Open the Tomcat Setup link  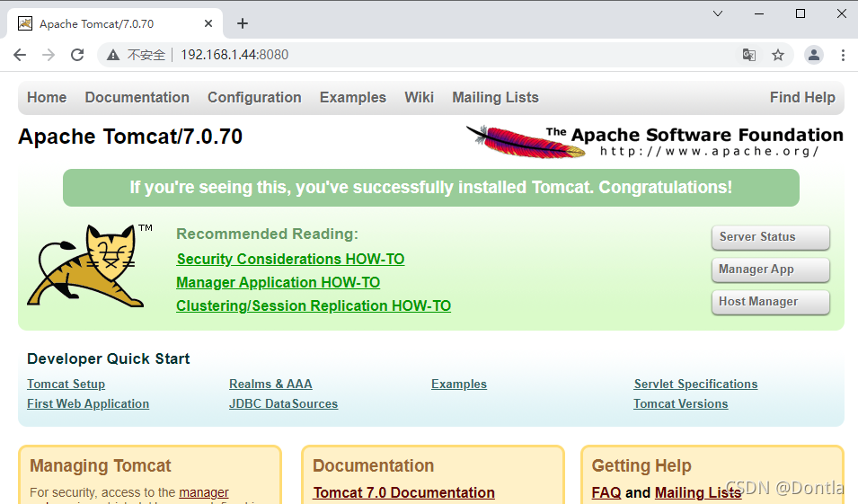click(x=66, y=385)
